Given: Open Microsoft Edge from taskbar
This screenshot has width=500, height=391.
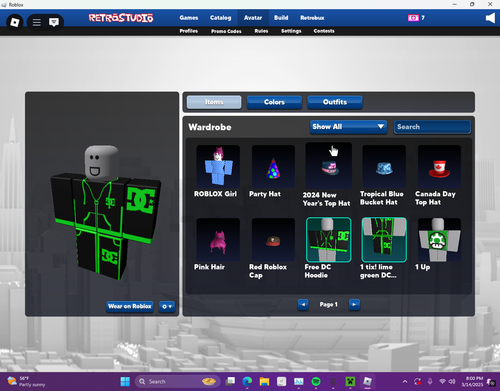Looking at the screenshot, I should tap(247, 381).
